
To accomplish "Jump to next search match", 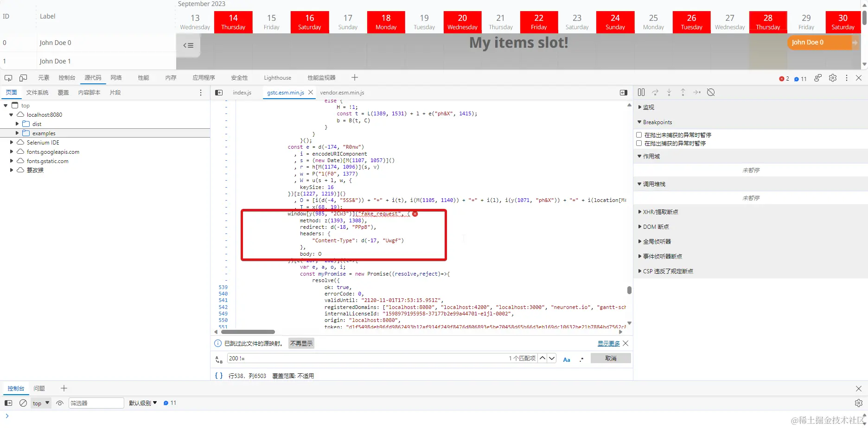I will tap(552, 358).
